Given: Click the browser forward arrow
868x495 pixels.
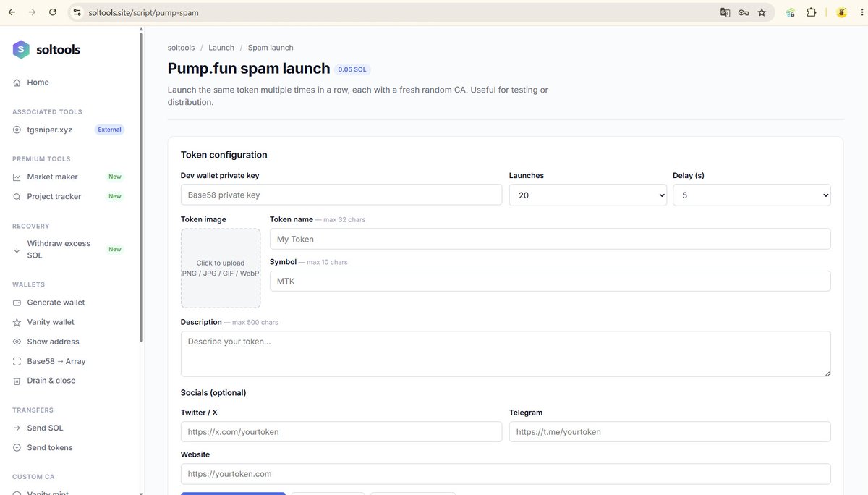Looking at the screenshot, I should [32, 12].
